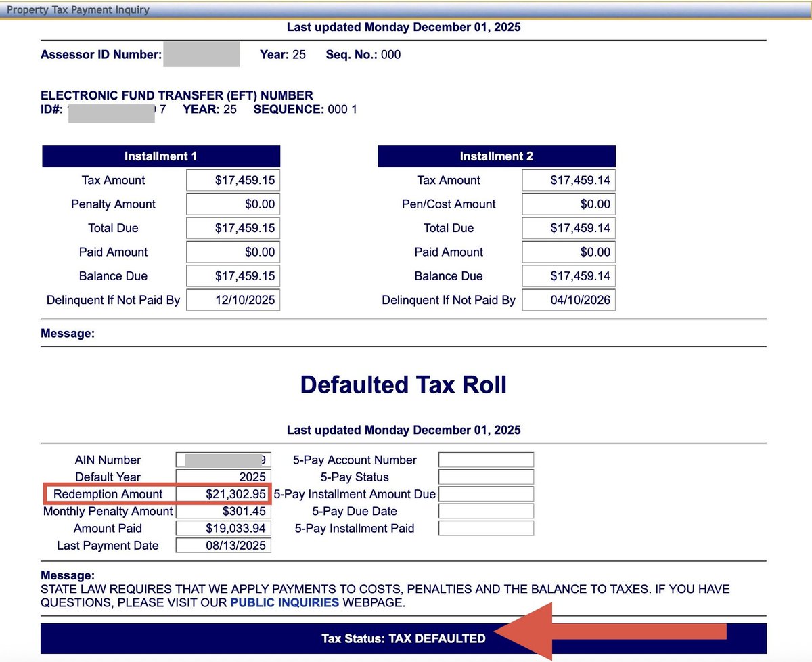This screenshot has width=812, height=662.
Task: Click the 5-Pay Account Number input field
Action: pyautogui.click(x=485, y=459)
